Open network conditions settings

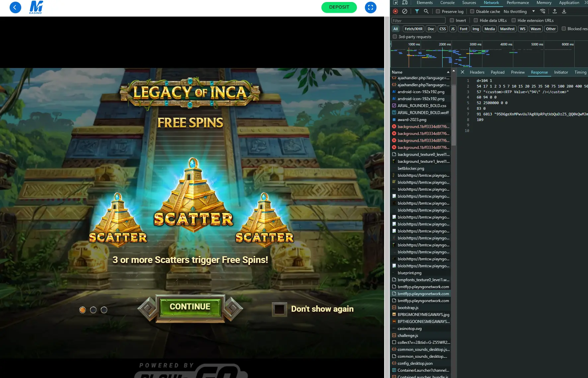pyautogui.click(x=543, y=11)
